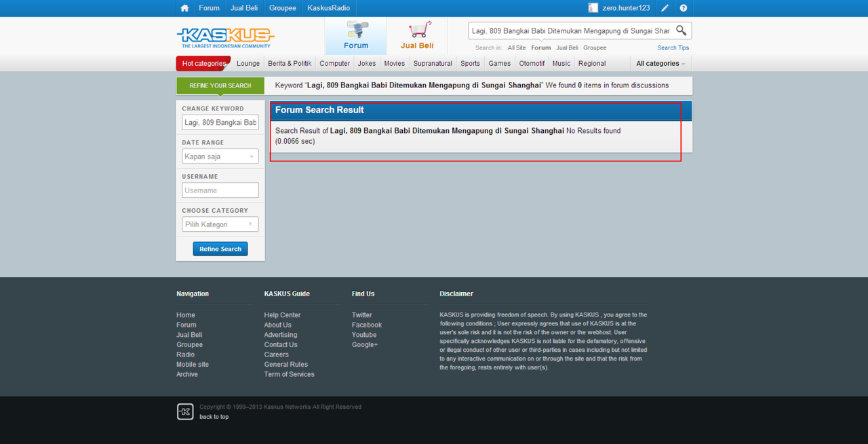Open Contact Us footer link
The width and height of the screenshot is (868, 444).
pyautogui.click(x=281, y=345)
